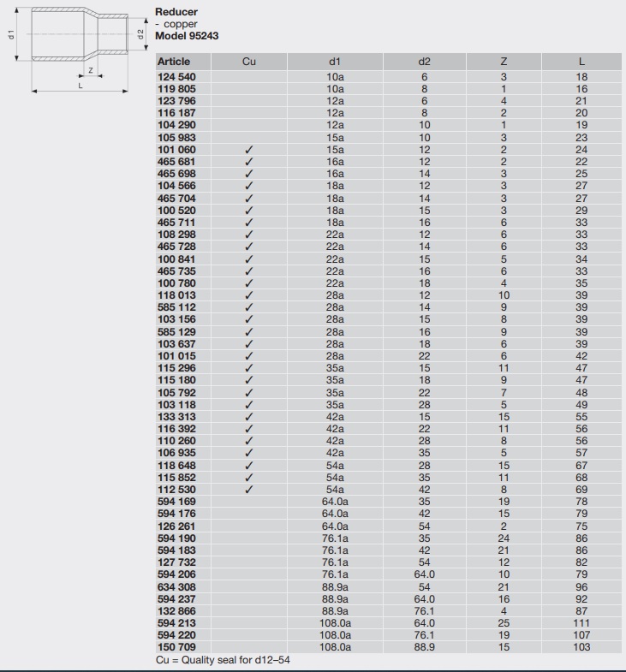Click the Cu checkmark for article 115 296
626x672 pixels.
248,368
